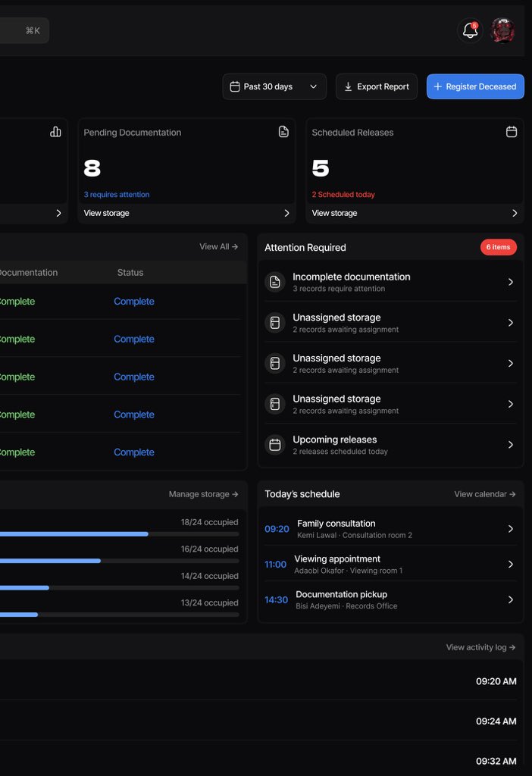This screenshot has width=532, height=776.
Task: Click the Export Report button
Action: tap(376, 86)
